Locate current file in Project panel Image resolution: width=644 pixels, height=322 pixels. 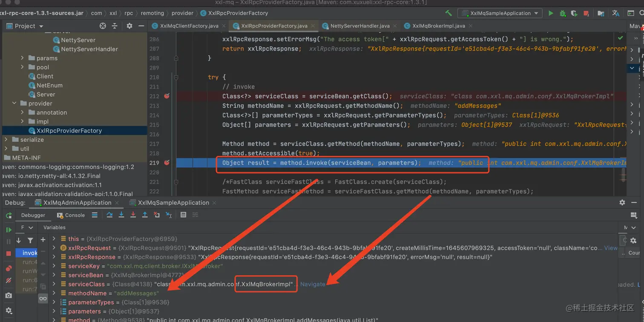click(103, 26)
